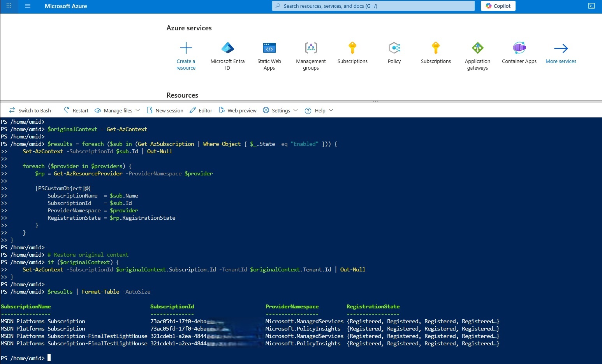Launch Web preview in Cloud Shell

pyautogui.click(x=238, y=110)
